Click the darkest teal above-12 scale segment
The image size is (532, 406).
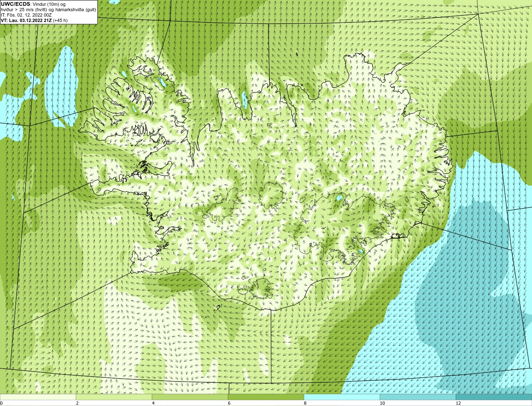[x=494, y=397]
